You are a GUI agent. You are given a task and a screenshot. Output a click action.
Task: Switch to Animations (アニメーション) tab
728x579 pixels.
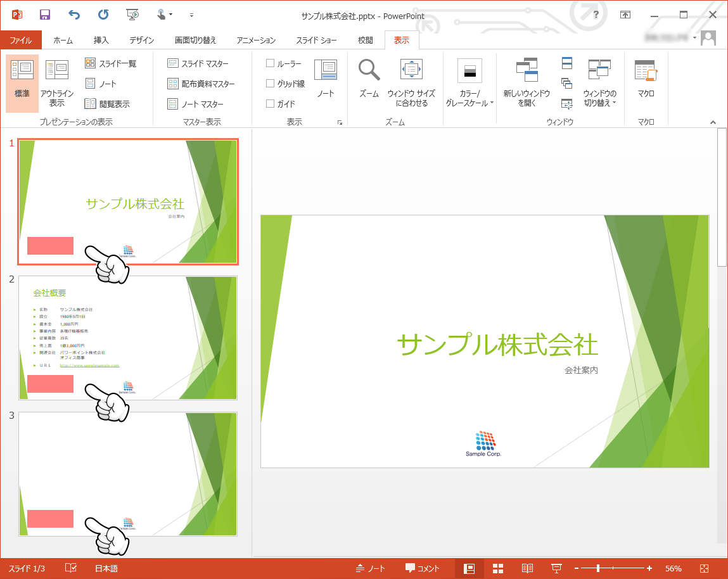pyautogui.click(x=256, y=41)
